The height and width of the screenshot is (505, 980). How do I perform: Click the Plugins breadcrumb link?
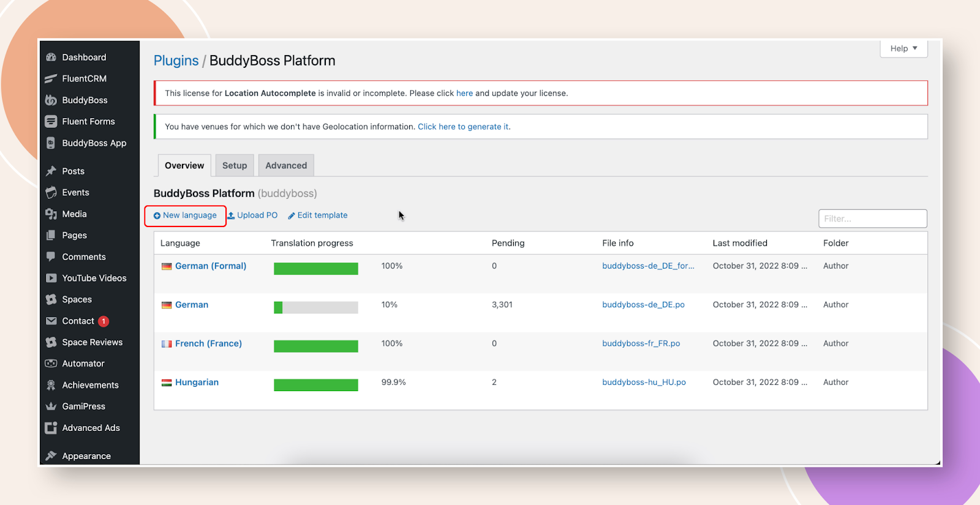176,61
